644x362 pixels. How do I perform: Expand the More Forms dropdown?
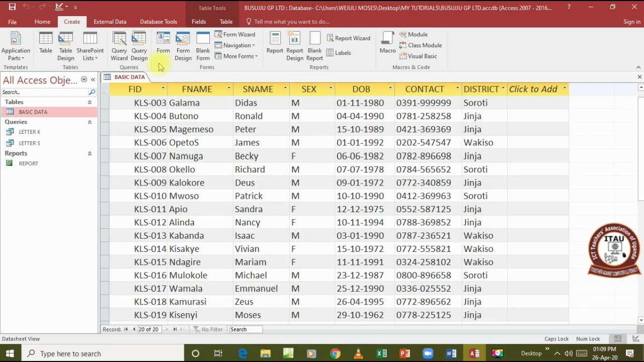pyautogui.click(x=236, y=56)
